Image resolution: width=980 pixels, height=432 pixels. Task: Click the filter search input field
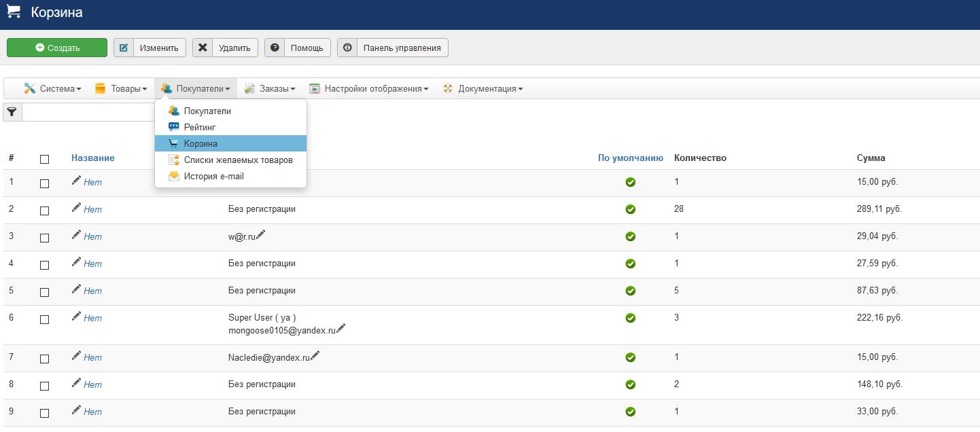[88, 112]
